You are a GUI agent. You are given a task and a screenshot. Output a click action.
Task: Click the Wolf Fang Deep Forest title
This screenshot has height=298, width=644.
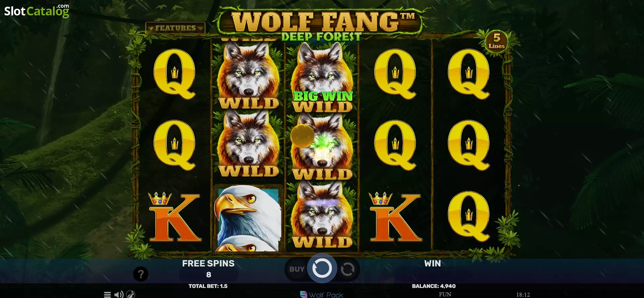pos(321,24)
